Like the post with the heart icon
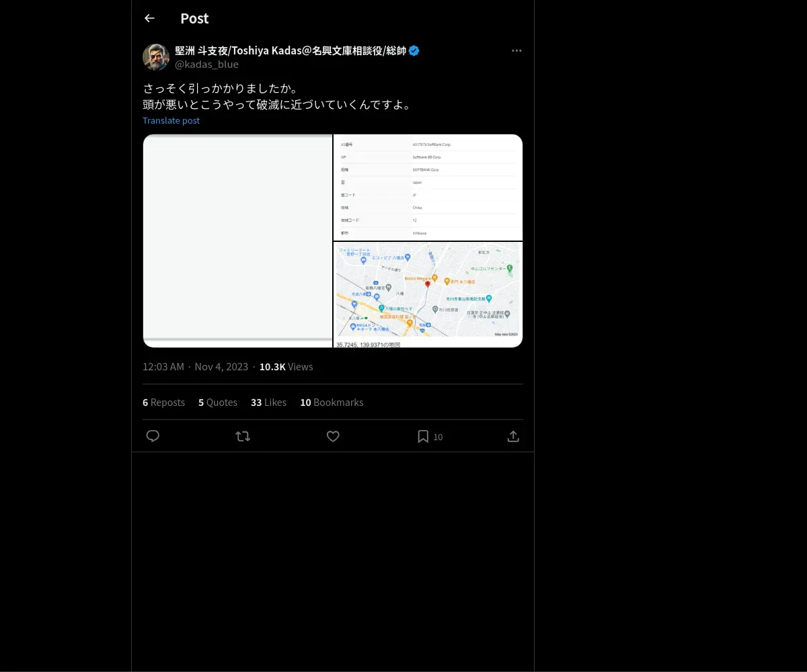Viewport: 807px width, 672px height. pyautogui.click(x=333, y=436)
